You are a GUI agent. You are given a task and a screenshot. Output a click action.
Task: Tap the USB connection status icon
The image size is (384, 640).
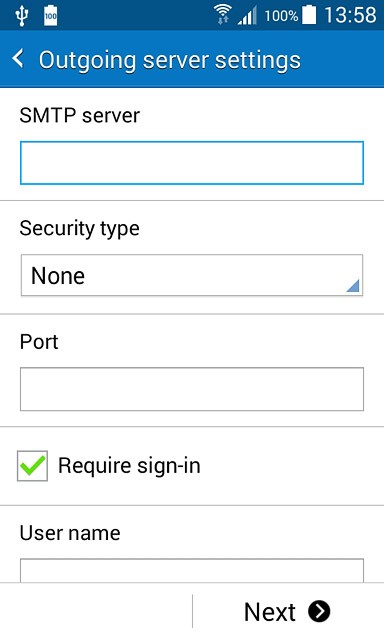click(x=21, y=16)
